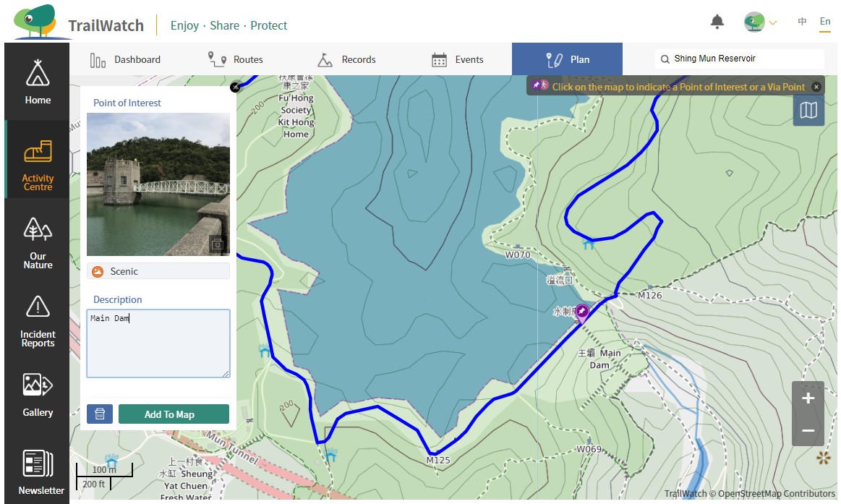
Task: Open the Scenic category dropdown
Action: [158, 271]
